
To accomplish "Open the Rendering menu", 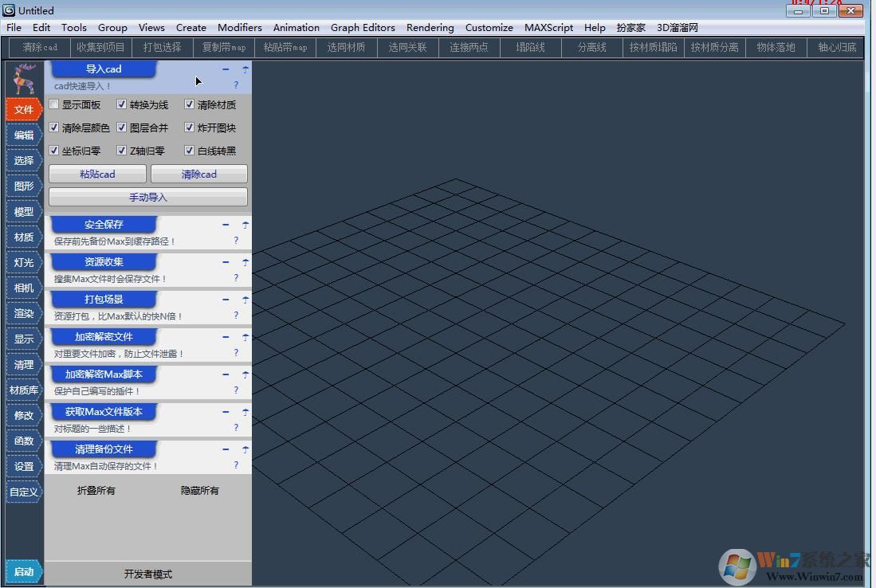I will [x=429, y=27].
